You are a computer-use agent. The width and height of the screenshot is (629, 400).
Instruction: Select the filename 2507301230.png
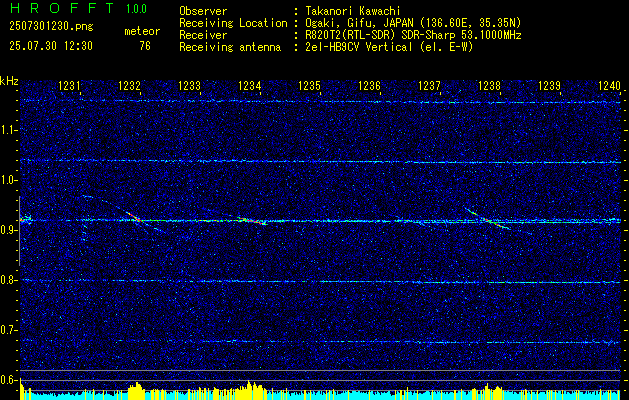(51, 27)
